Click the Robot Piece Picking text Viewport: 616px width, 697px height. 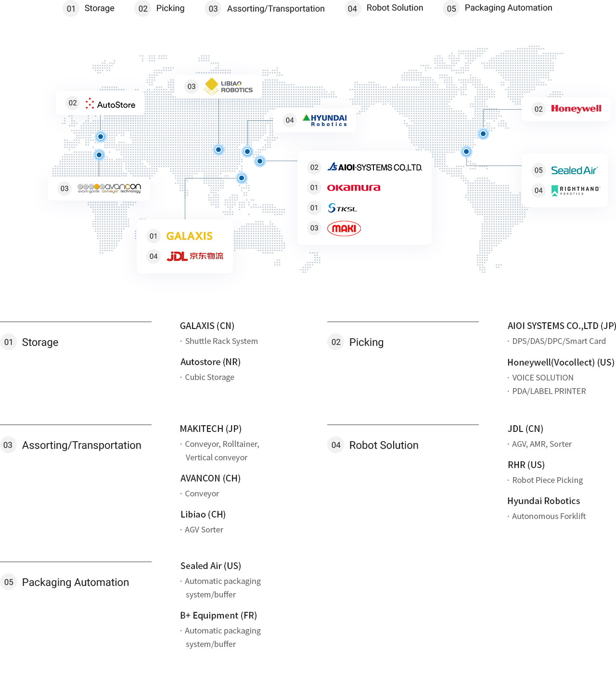coord(548,480)
